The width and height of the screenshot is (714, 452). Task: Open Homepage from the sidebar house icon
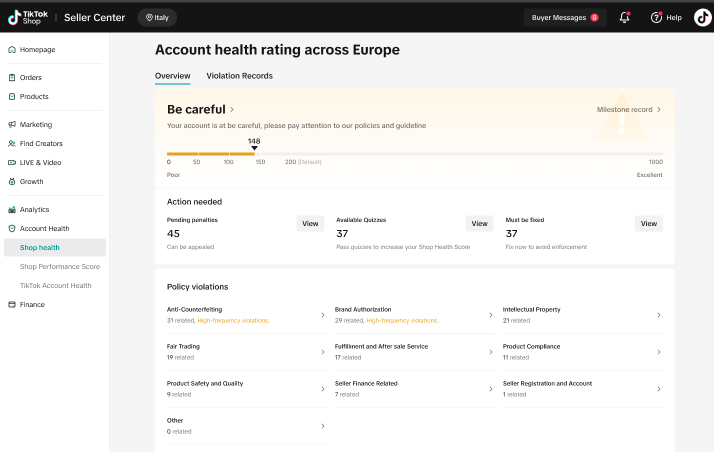point(12,49)
